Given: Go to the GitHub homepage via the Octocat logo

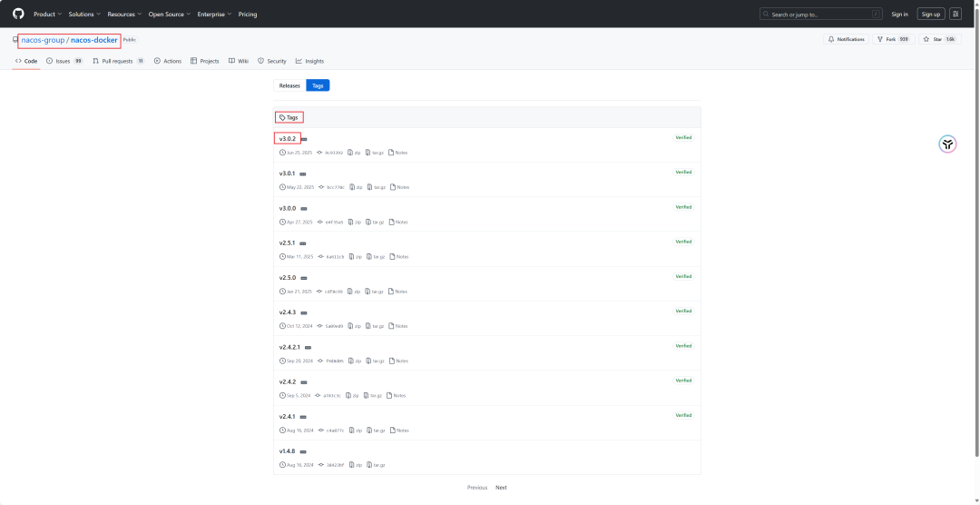Looking at the screenshot, I should (18, 14).
